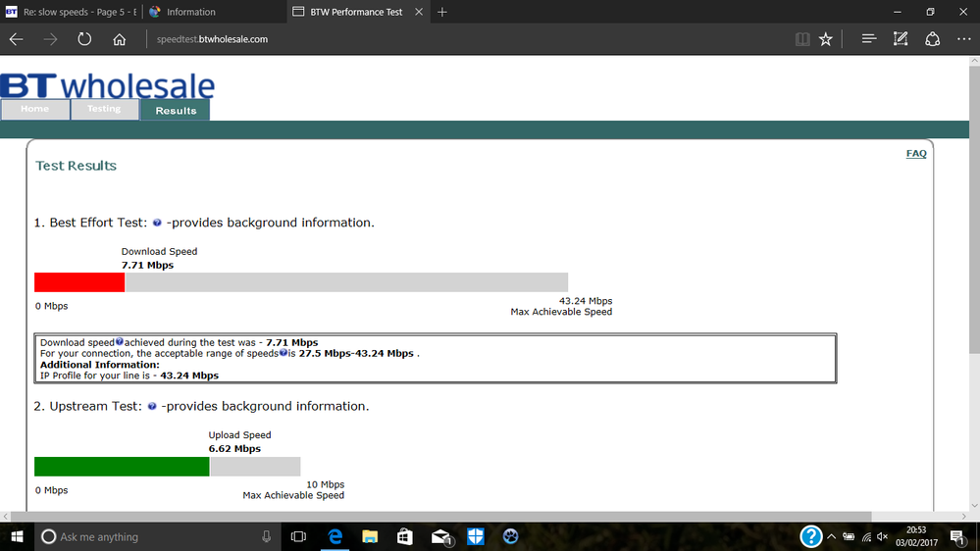The image size is (980, 551).
Task: Click Best Effort Test info icon
Action: 157,223
